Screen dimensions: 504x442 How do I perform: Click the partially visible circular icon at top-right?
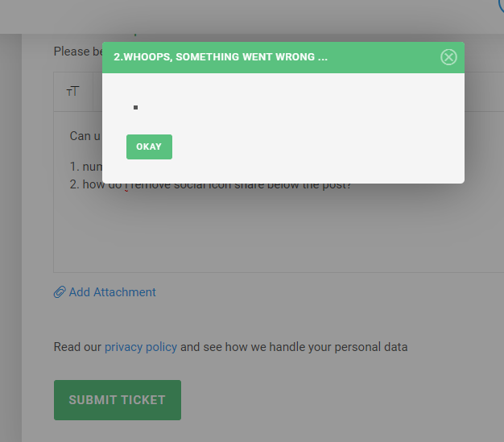point(501,6)
